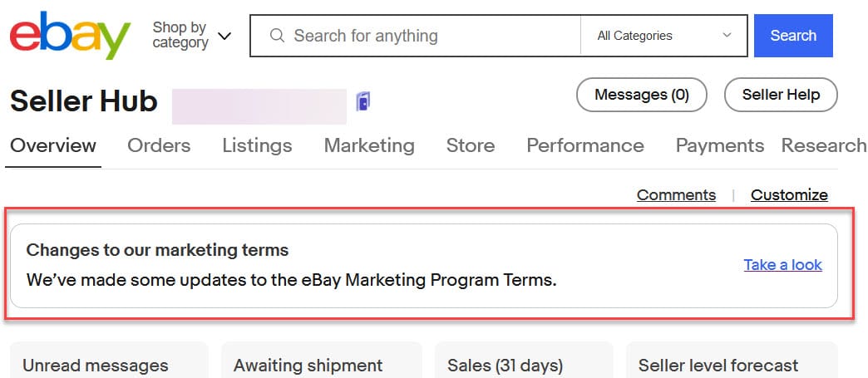Expand the Shop by category chevron

224,37
